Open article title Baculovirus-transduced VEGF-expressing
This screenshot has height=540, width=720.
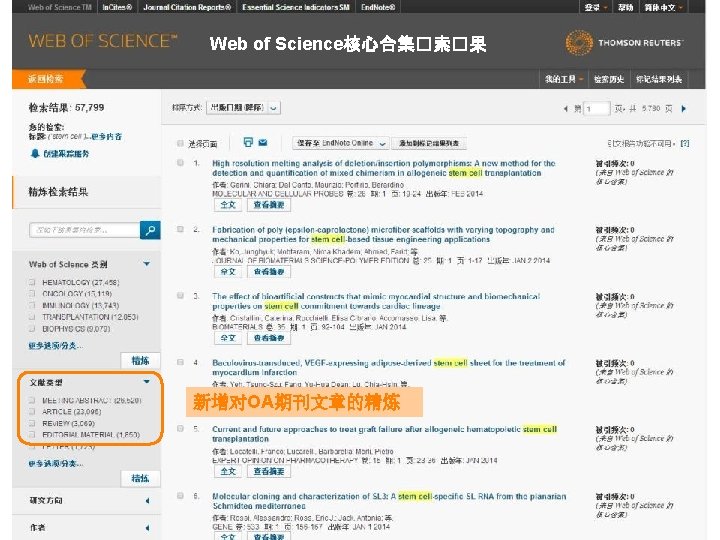coord(388,367)
